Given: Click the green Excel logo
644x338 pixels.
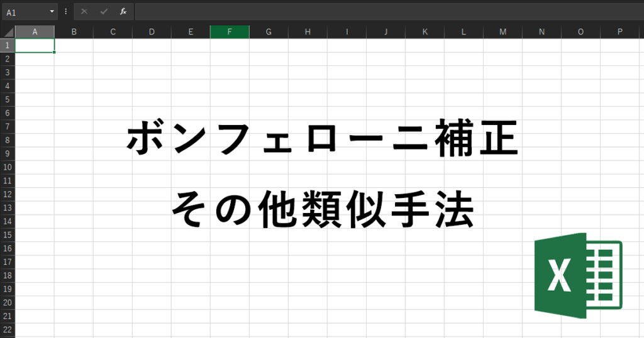Looking at the screenshot, I should tap(577, 275).
